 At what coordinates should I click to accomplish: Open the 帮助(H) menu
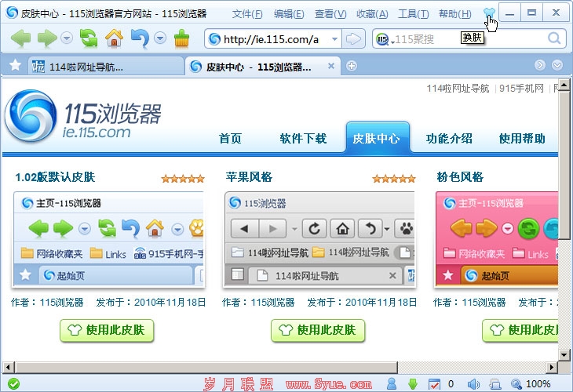pos(455,14)
